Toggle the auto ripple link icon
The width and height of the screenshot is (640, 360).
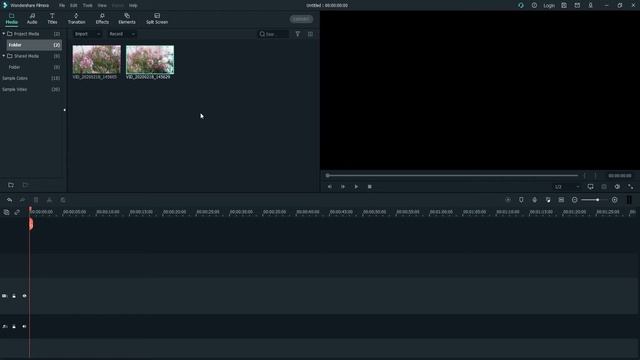[x=17, y=212]
